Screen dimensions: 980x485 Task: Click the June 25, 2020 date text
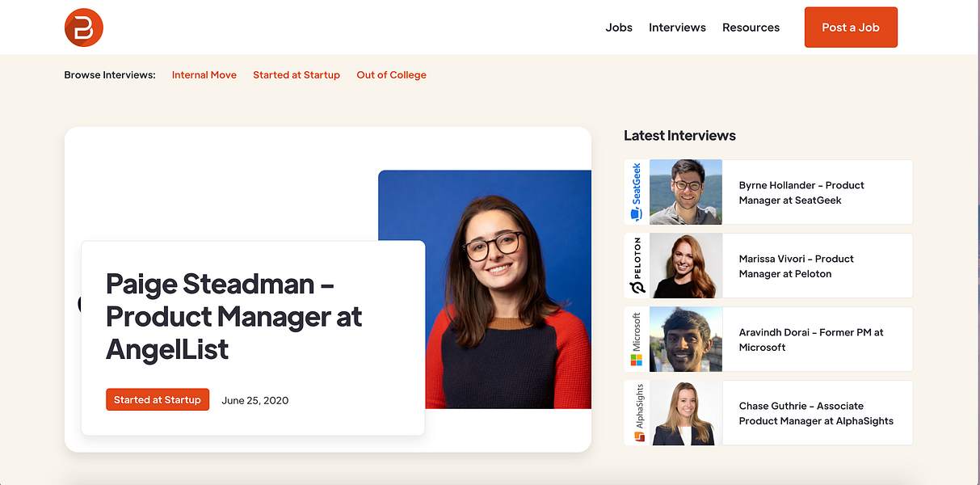click(254, 400)
